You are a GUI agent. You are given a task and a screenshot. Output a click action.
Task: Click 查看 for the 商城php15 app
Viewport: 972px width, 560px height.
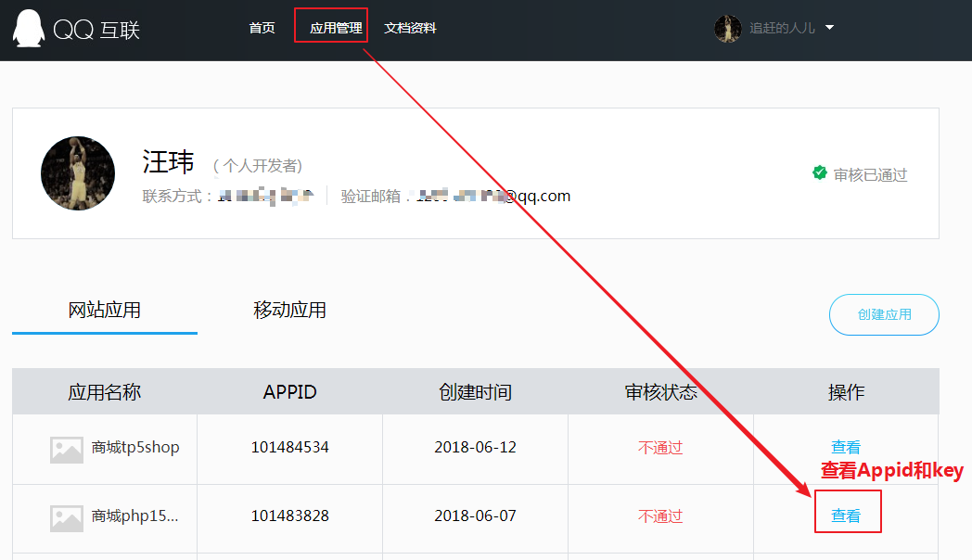point(846,515)
